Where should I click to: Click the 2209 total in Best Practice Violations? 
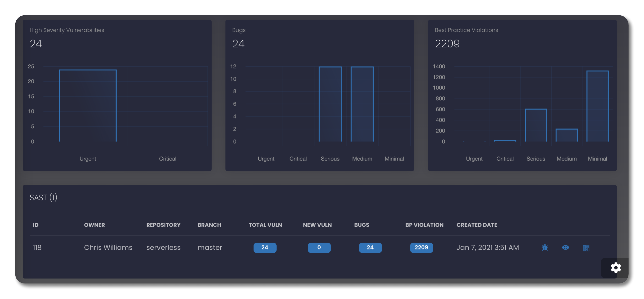click(447, 44)
